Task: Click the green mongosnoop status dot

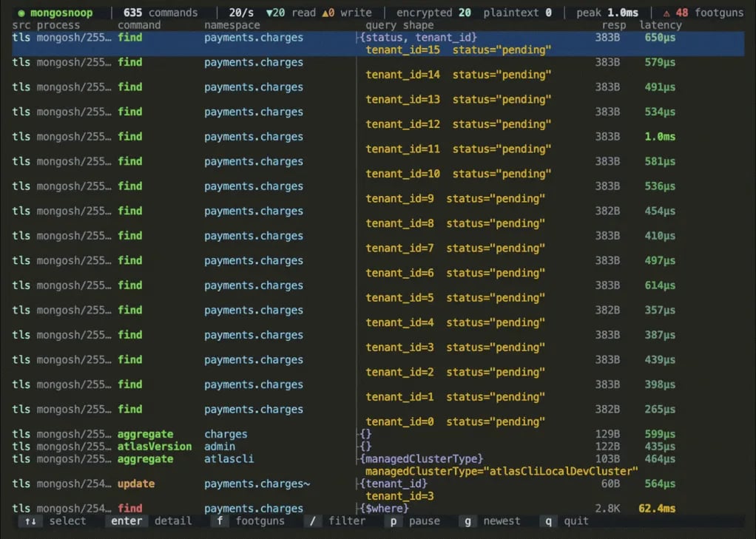Action: point(21,13)
